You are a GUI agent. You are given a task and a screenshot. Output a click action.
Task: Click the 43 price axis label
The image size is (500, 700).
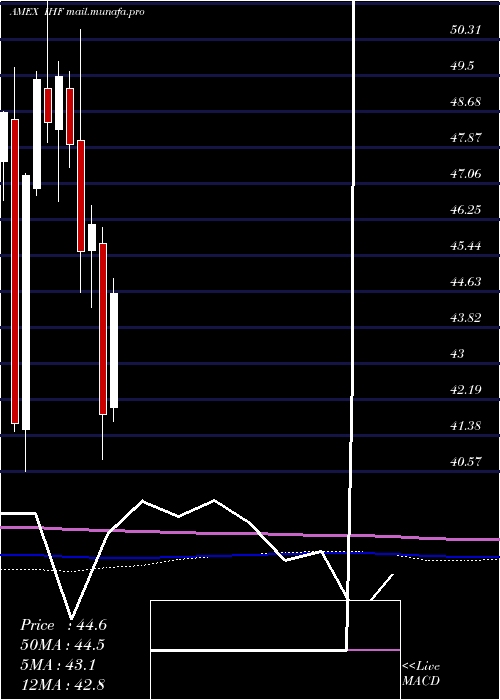(x=458, y=354)
